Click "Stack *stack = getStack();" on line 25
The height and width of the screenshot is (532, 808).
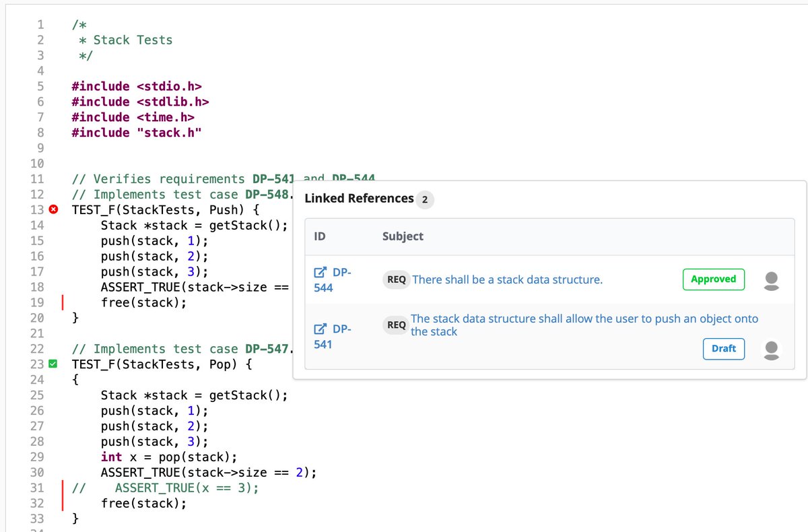[195, 395]
